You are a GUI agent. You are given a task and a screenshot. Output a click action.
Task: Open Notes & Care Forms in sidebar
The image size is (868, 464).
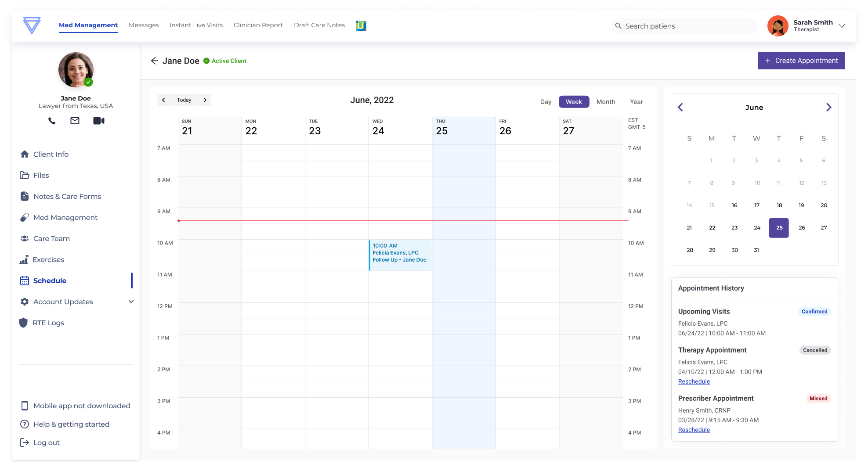(x=67, y=196)
